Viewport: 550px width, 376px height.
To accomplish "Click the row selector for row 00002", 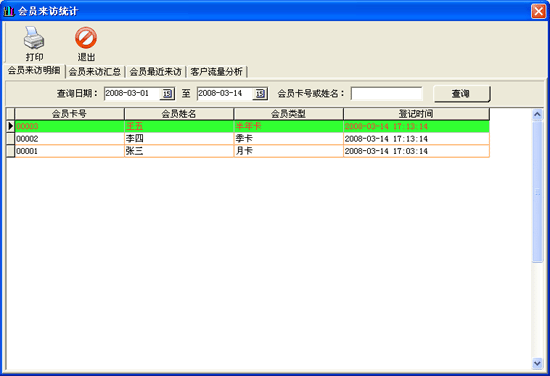I will click(x=11, y=139).
